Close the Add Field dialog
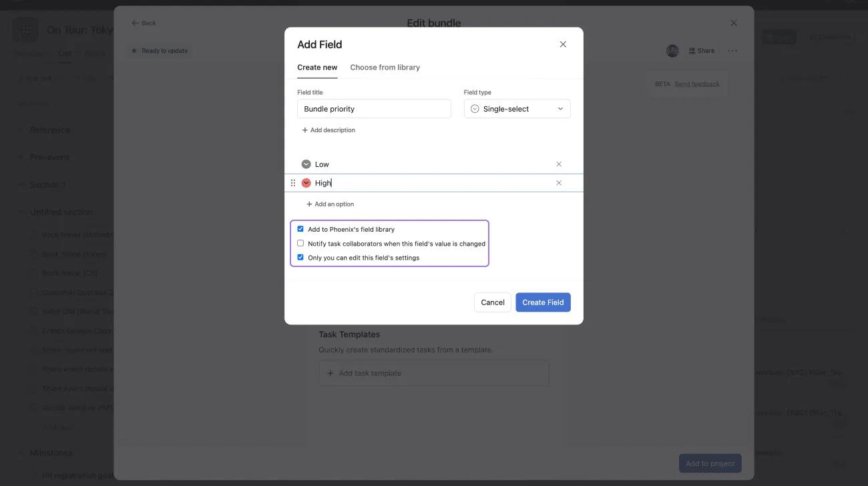This screenshot has width=868, height=486. 563,44
